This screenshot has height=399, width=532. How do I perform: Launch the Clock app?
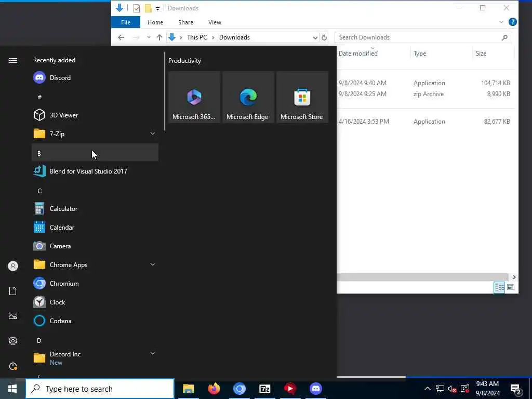pyautogui.click(x=95, y=302)
